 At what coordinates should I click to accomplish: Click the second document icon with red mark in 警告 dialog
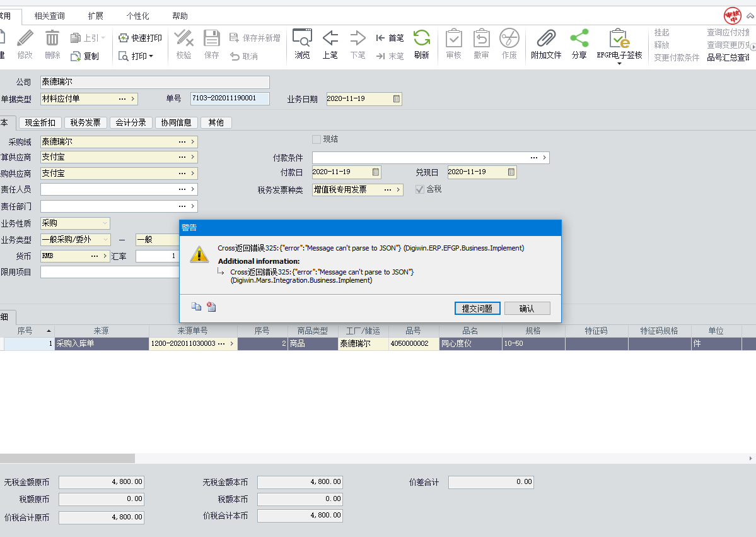[x=211, y=307]
